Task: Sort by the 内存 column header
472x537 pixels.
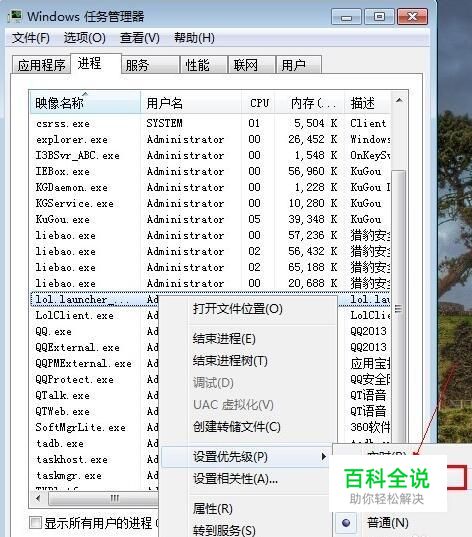Action: [310, 103]
